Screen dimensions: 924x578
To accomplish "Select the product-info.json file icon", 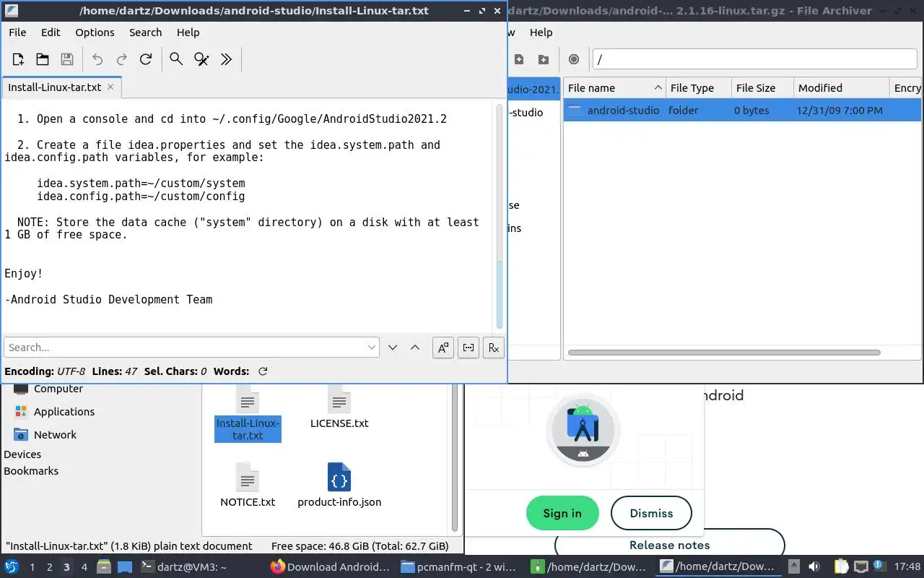I will pyautogui.click(x=339, y=486).
